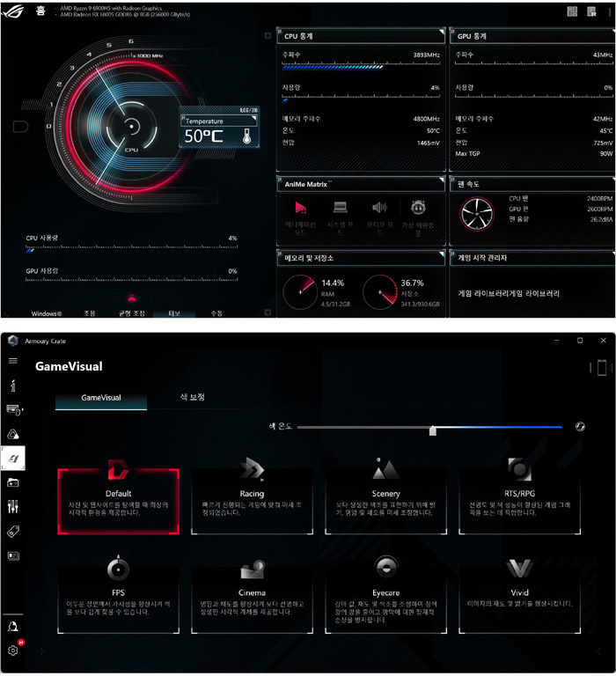Select the Vivid GameVisual mode card
This screenshot has height=676, width=616.
pyautogui.click(x=519, y=600)
